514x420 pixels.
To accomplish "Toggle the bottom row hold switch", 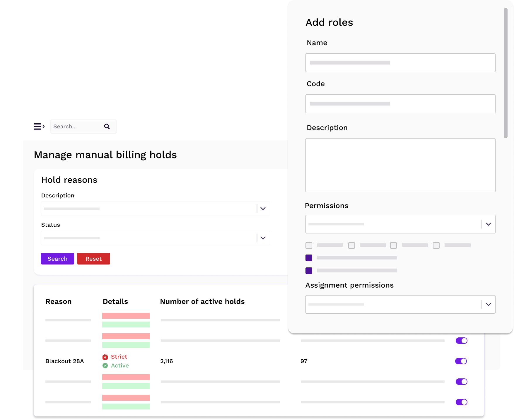I will [x=461, y=402].
